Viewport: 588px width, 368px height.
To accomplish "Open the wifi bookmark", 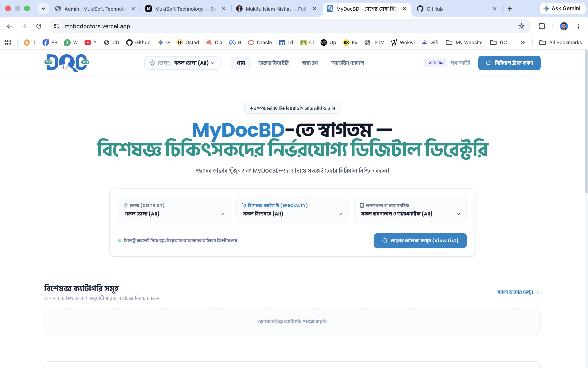I will (x=430, y=42).
